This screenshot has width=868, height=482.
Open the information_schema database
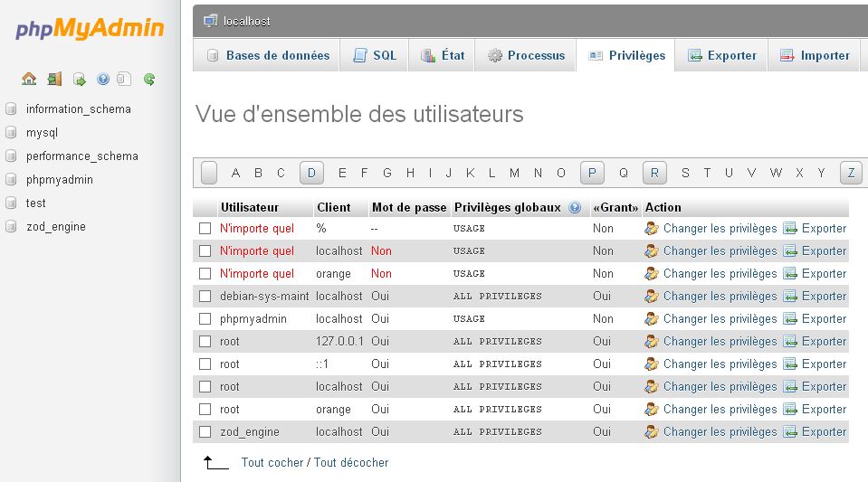tap(79, 109)
